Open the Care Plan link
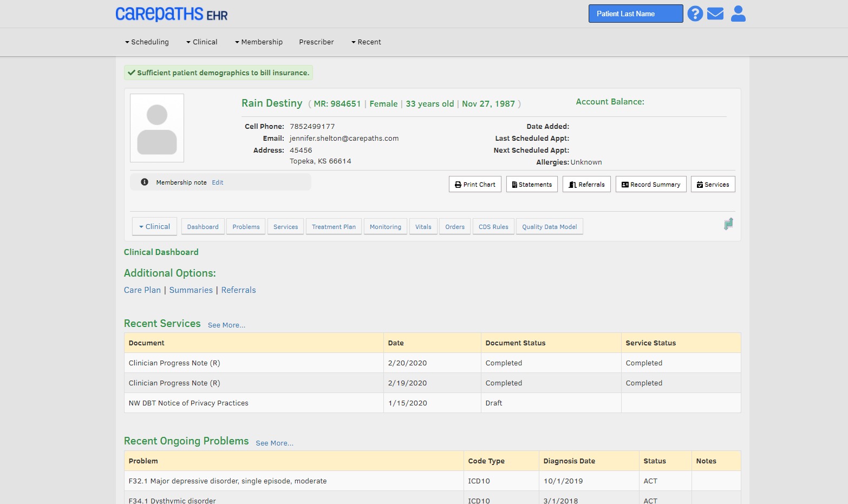848x504 pixels. pyautogui.click(x=142, y=290)
